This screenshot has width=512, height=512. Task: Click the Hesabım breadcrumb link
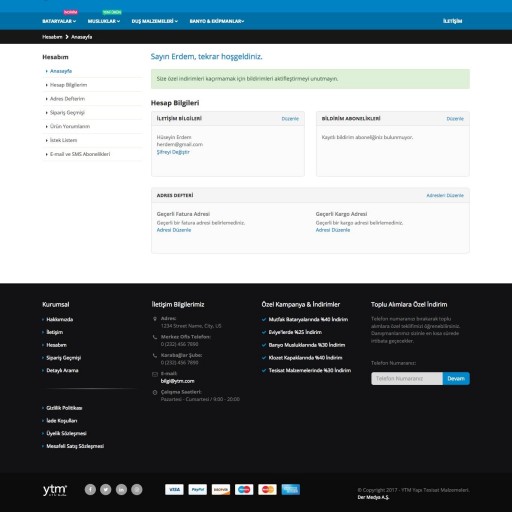52,37
